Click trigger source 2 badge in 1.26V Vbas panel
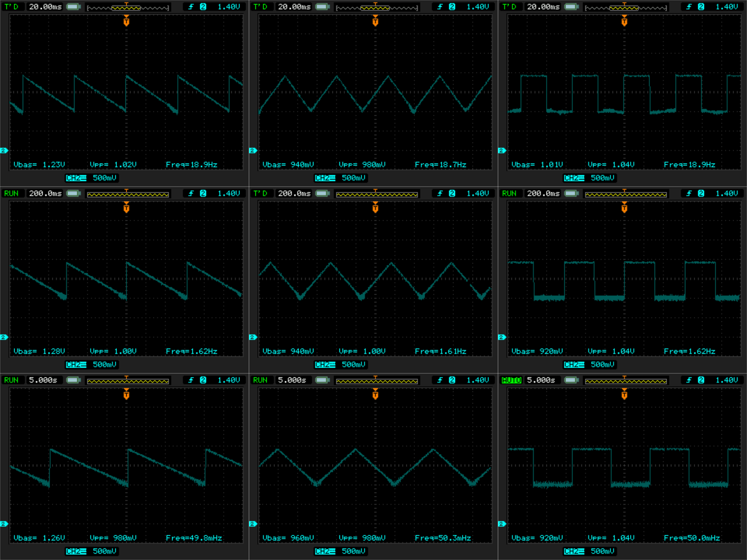Viewport: 747px width, 560px height. pos(203,380)
